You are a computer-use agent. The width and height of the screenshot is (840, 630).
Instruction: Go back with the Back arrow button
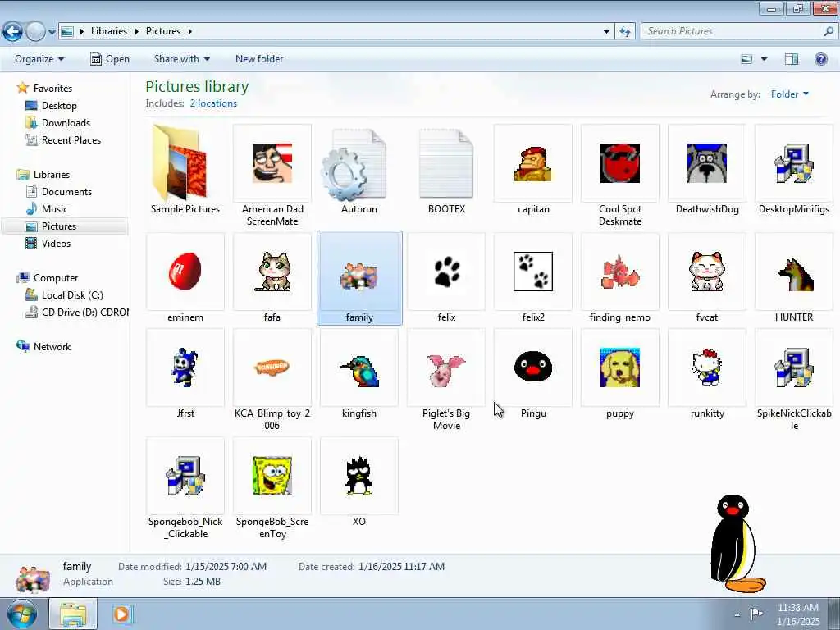13,32
